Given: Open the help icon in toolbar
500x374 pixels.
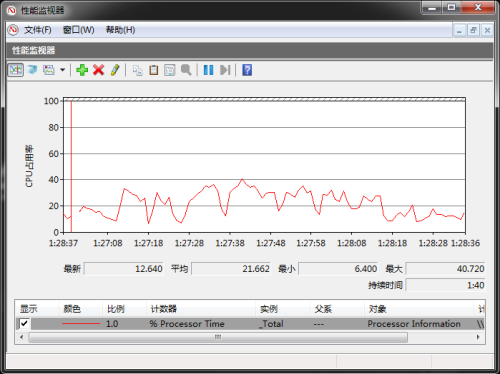Looking at the screenshot, I should pos(247,70).
